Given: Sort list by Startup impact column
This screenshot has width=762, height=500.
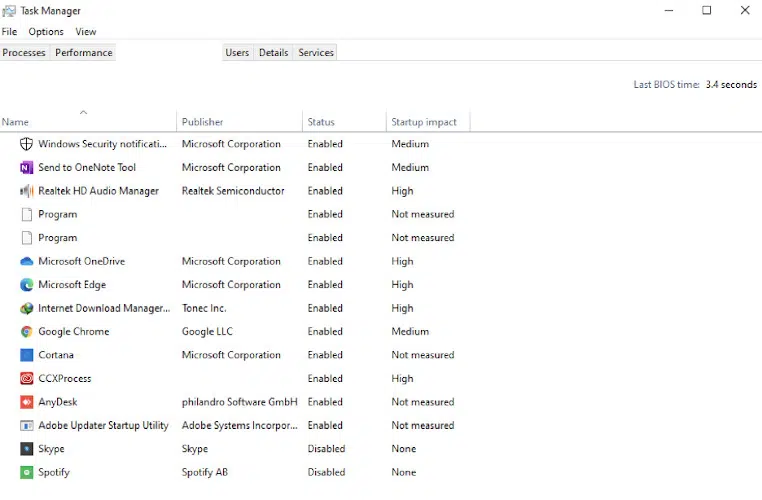Looking at the screenshot, I should click(425, 122).
